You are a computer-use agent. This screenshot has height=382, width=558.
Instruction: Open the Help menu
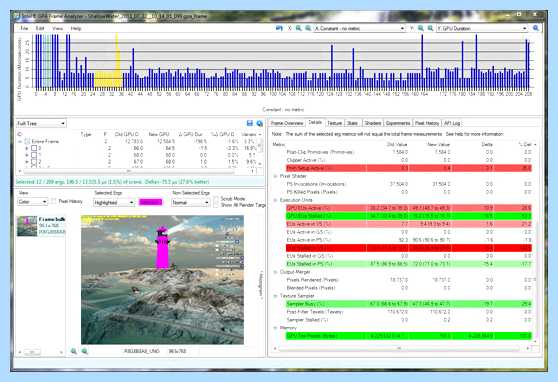point(76,28)
